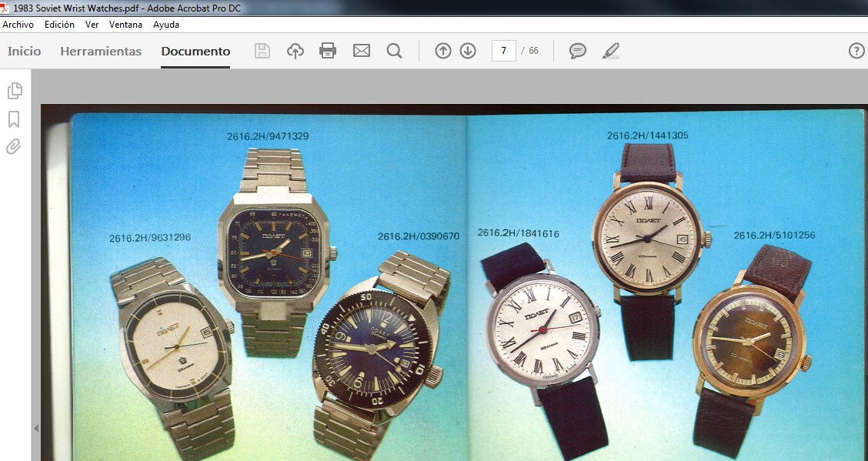868x461 pixels.
Task: Open page thumbnails panel icon
Action: (x=15, y=91)
